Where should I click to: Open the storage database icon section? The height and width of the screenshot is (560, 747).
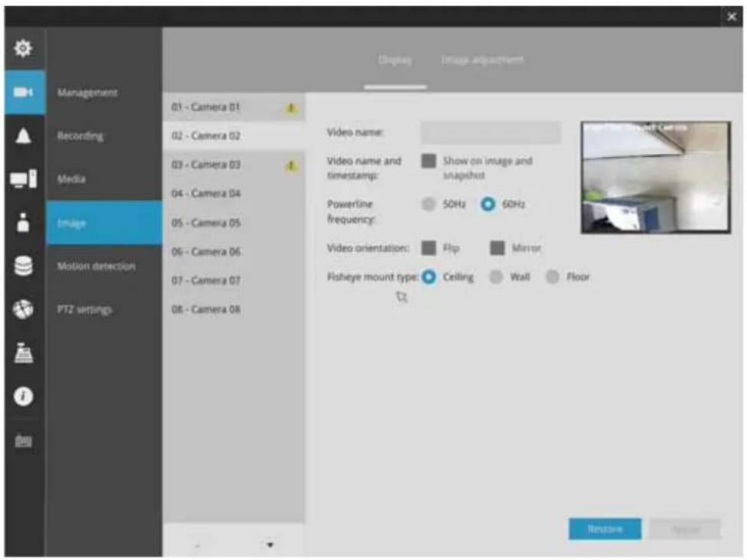click(23, 265)
